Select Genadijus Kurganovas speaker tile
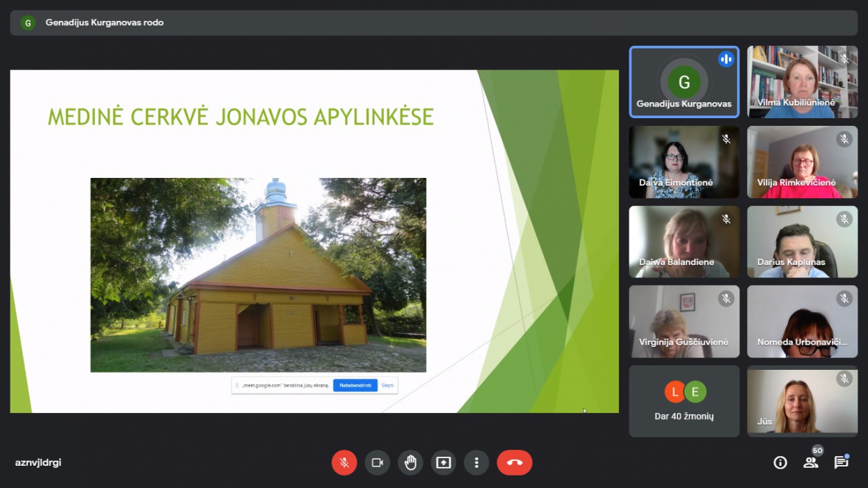The width and height of the screenshot is (868, 488). click(x=684, y=82)
